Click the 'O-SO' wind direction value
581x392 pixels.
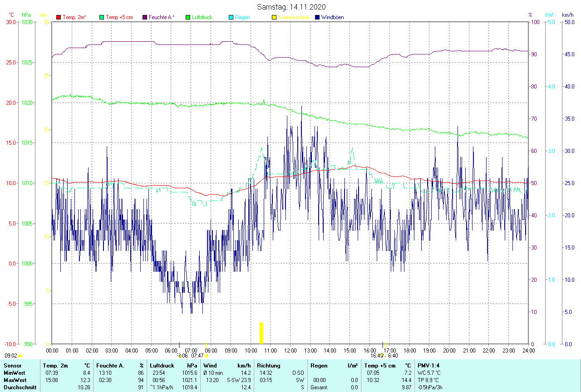[x=298, y=373]
